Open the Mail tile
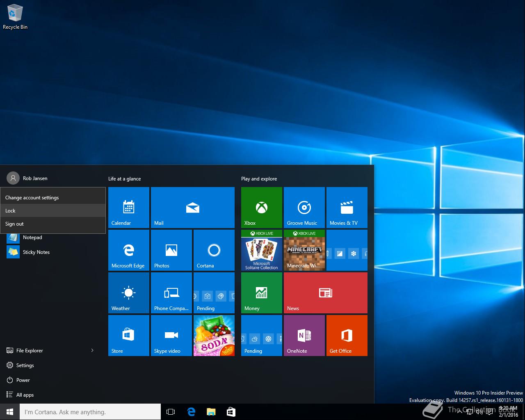The width and height of the screenshot is (525, 420). pos(193,208)
